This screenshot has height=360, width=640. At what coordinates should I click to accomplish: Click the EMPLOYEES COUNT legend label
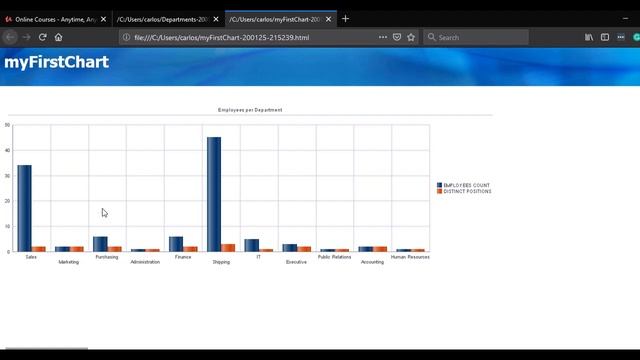(x=467, y=185)
